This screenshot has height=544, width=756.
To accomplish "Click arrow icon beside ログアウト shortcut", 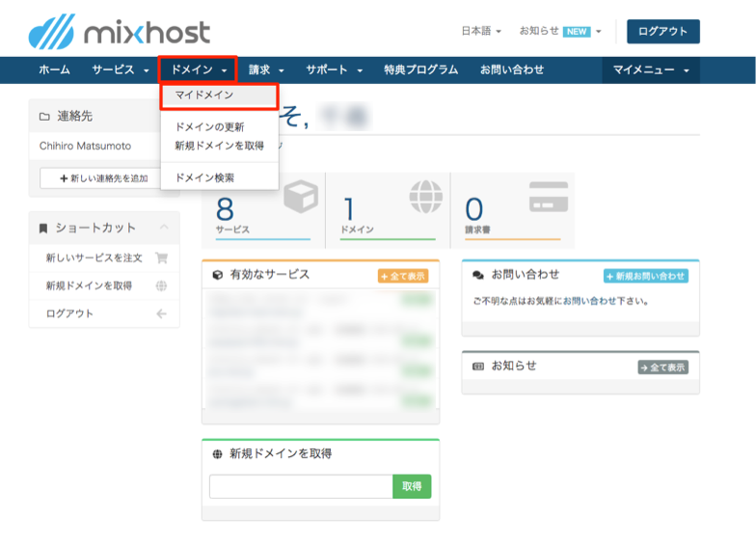I will coord(161,314).
